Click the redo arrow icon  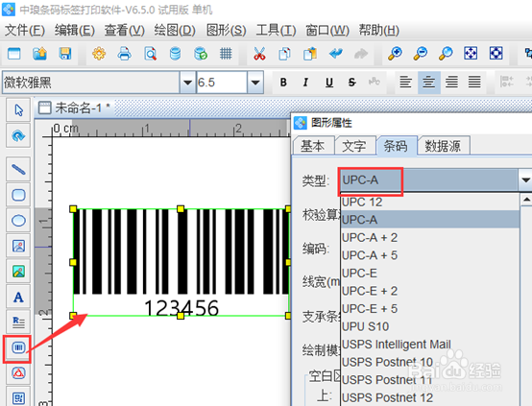coord(361,54)
